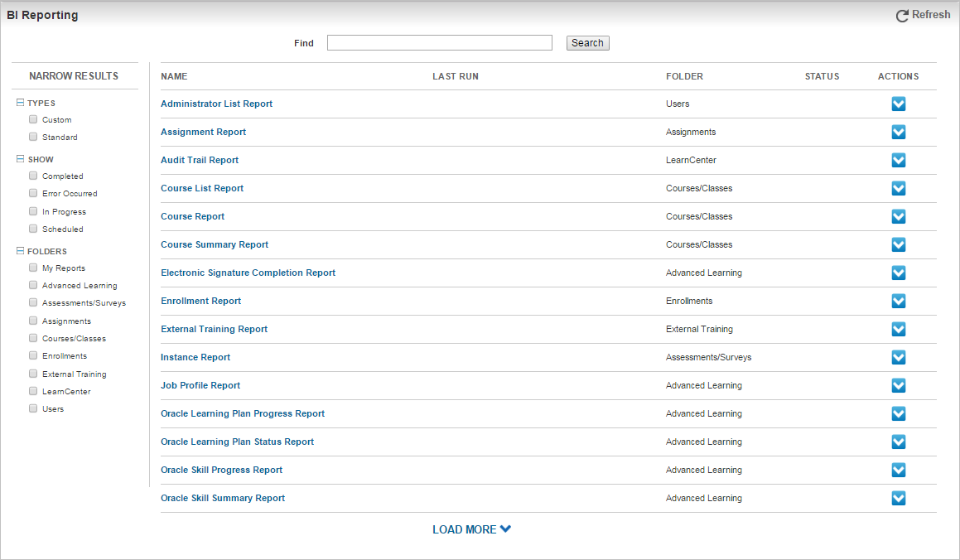Open actions menu for External Training Report
The image size is (960, 560).
click(x=898, y=329)
